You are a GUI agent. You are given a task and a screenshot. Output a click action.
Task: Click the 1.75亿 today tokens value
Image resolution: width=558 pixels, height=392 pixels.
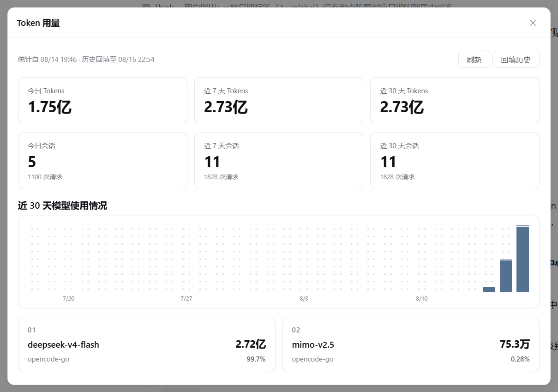50,107
